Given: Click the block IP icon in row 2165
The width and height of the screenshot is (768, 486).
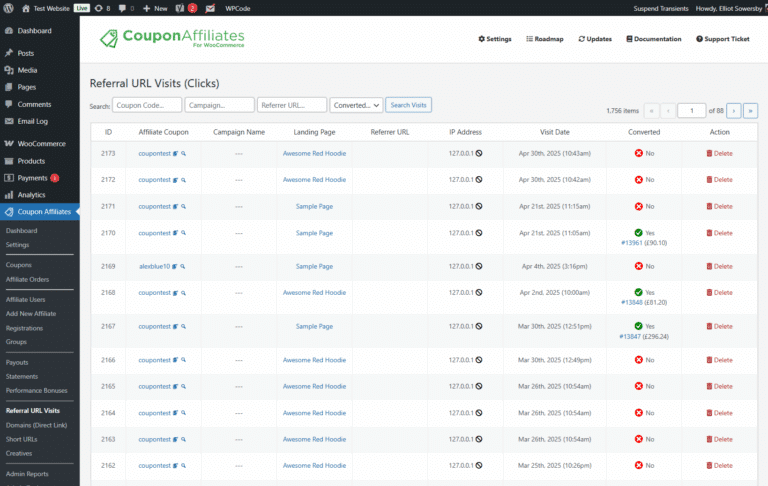Looking at the screenshot, I should tap(479, 386).
